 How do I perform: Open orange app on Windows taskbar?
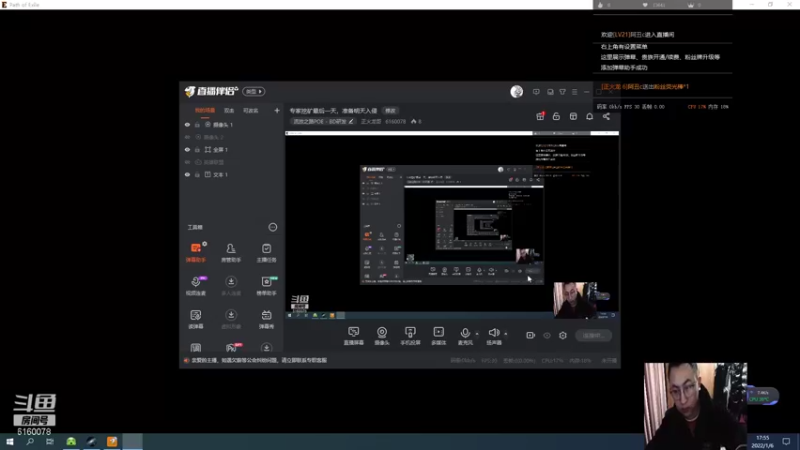click(112, 442)
